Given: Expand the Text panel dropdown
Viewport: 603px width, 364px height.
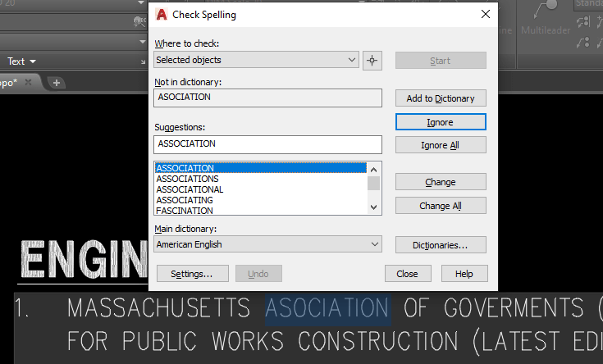Looking at the screenshot, I should [x=21, y=61].
